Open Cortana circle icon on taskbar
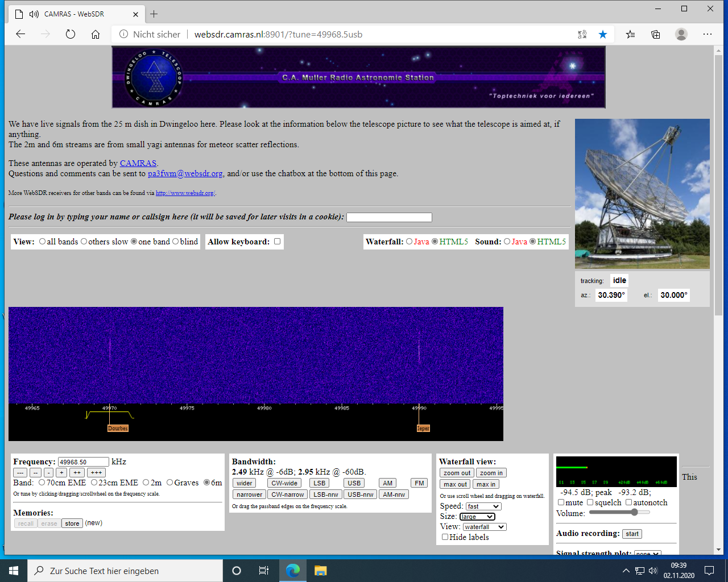The image size is (728, 582). click(237, 571)
